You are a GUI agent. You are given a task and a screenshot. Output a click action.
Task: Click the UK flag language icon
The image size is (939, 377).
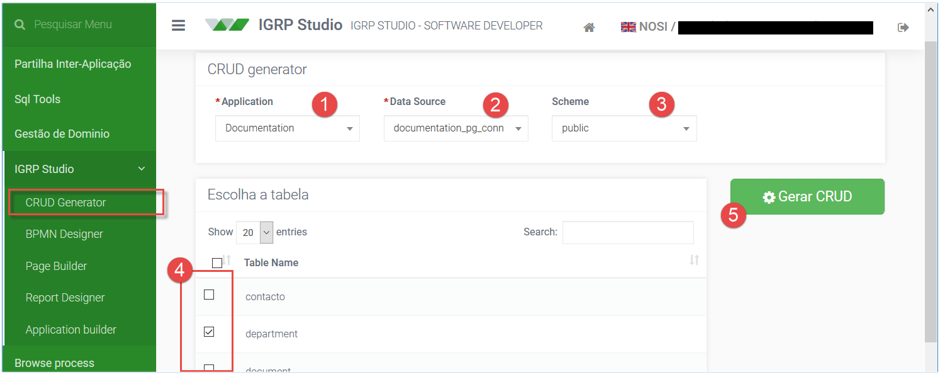628,27
